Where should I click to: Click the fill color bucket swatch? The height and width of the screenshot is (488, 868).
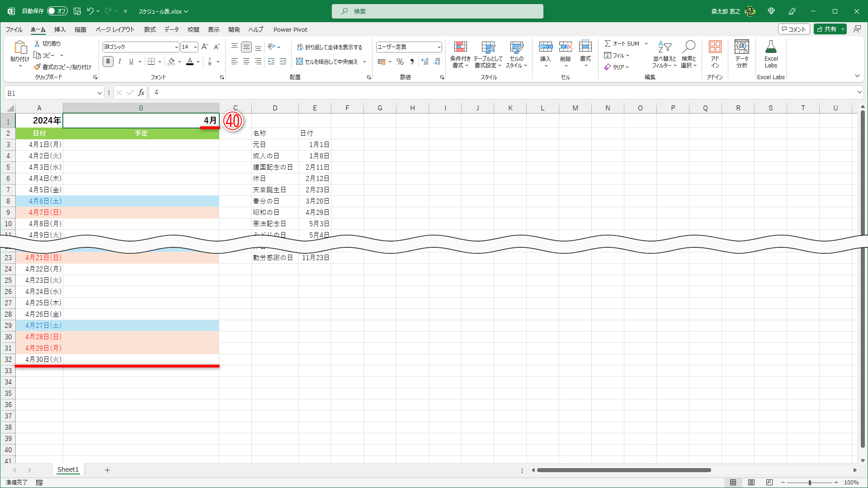(171, 62)
